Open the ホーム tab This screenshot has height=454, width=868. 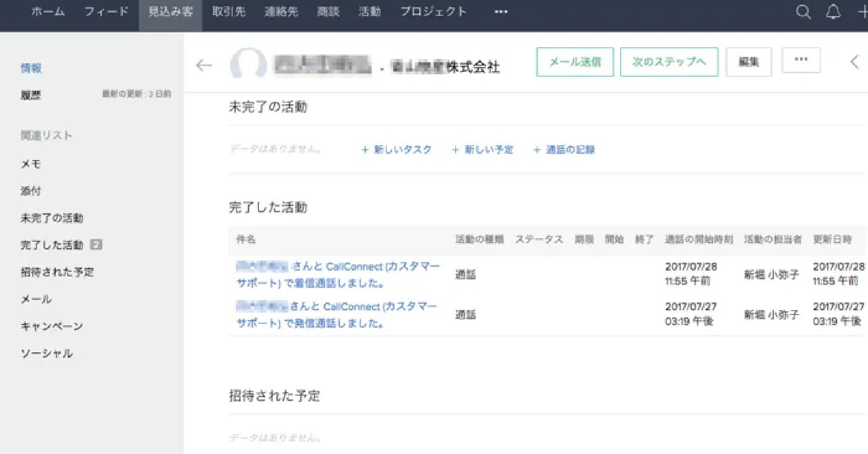[x=48, y=12]
